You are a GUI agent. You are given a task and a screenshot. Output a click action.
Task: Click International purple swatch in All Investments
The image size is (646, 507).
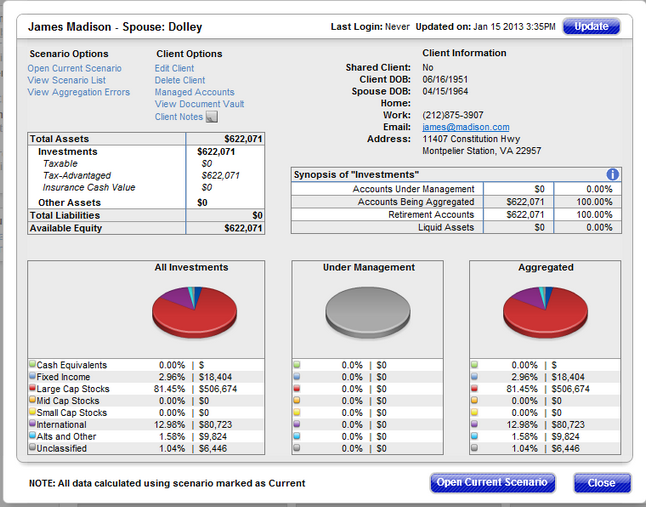pos(33,423)
